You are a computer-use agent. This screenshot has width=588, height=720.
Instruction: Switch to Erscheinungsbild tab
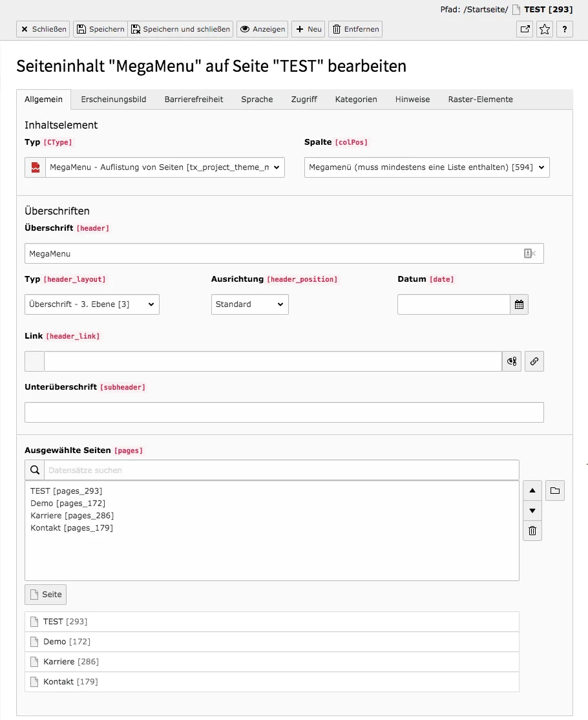pyautogui.click(x=112, y=99)
